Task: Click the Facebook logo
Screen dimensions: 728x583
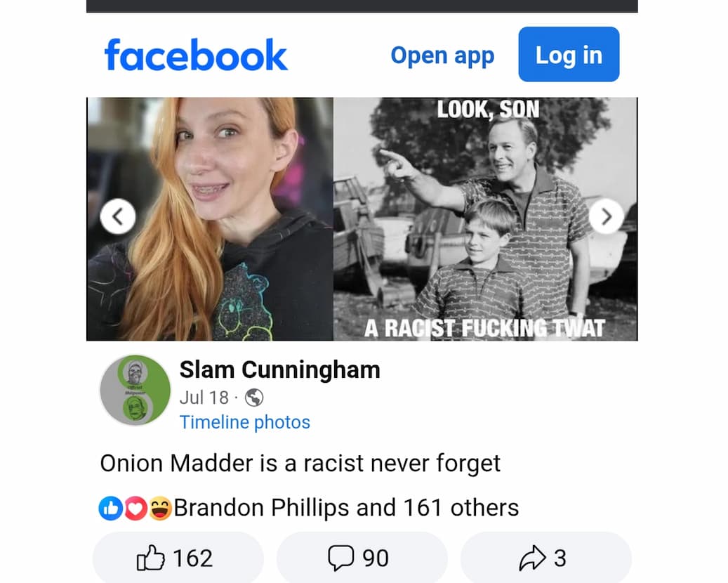Action: 196,55
